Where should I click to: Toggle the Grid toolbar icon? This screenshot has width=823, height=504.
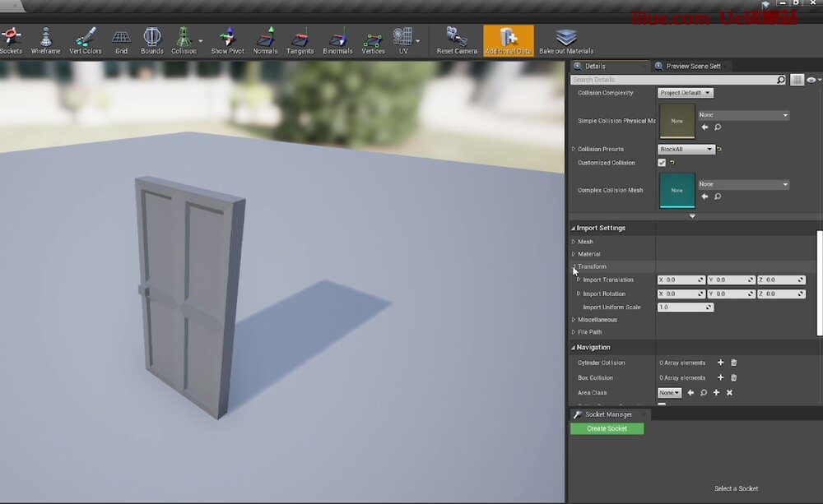pyautogui.click(x=121, y=39)
